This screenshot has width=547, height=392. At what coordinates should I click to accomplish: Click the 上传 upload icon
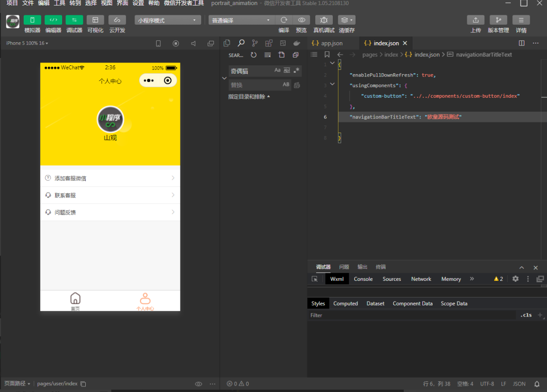[x=476, y=20]
